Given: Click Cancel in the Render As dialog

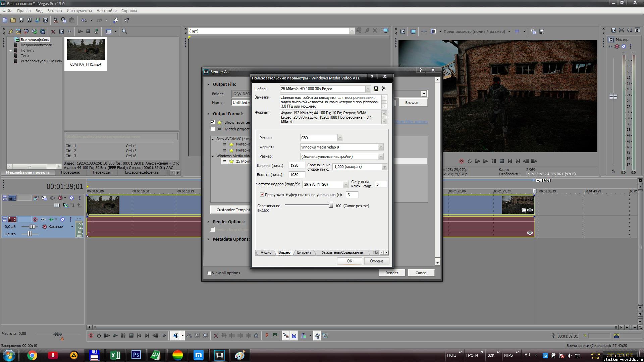Looking at the screenshot, I should 421,273.
